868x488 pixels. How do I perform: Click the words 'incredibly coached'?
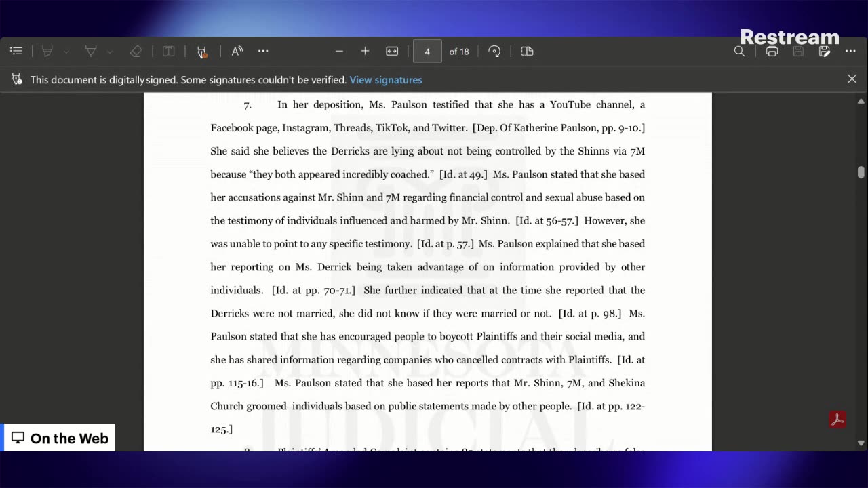[x=386, y=174]
